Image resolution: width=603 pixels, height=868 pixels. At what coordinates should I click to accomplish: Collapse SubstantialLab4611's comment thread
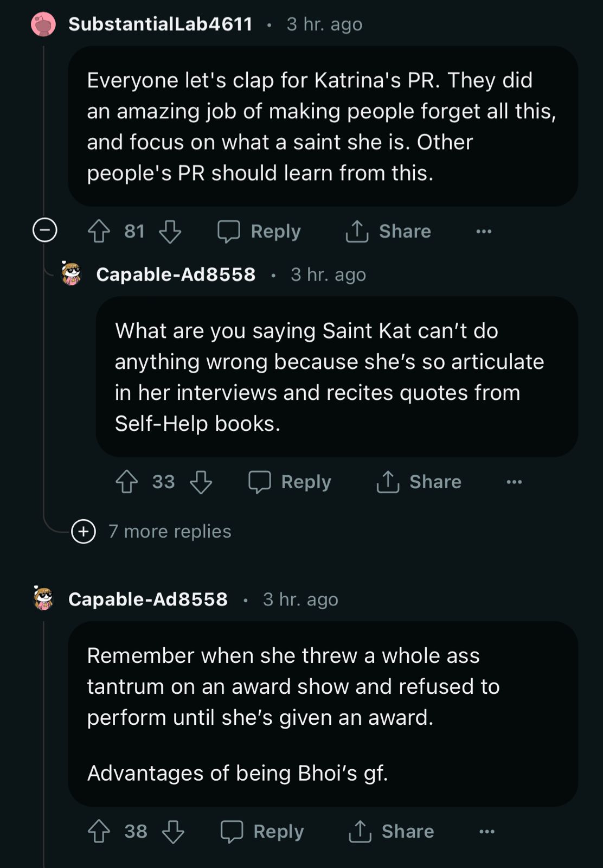tap(44, 231)
